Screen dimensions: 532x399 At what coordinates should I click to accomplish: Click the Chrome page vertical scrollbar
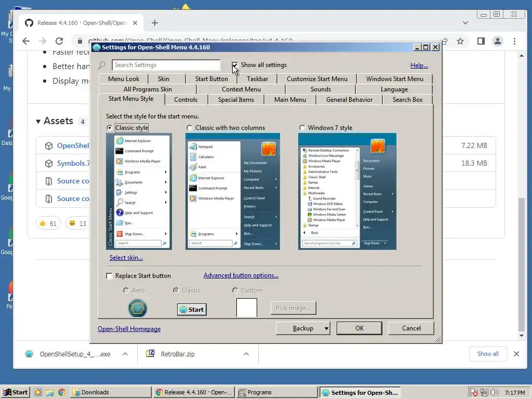coord(522,264)
